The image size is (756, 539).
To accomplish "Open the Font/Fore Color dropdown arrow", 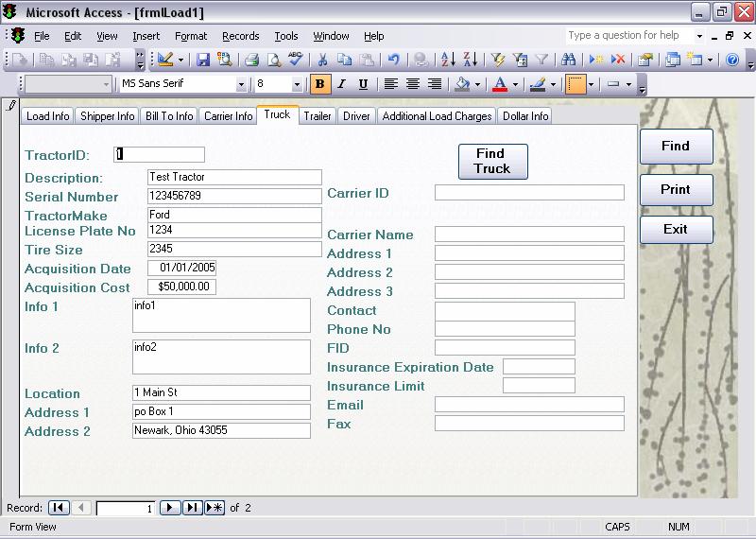I will (x=515, y=84).
